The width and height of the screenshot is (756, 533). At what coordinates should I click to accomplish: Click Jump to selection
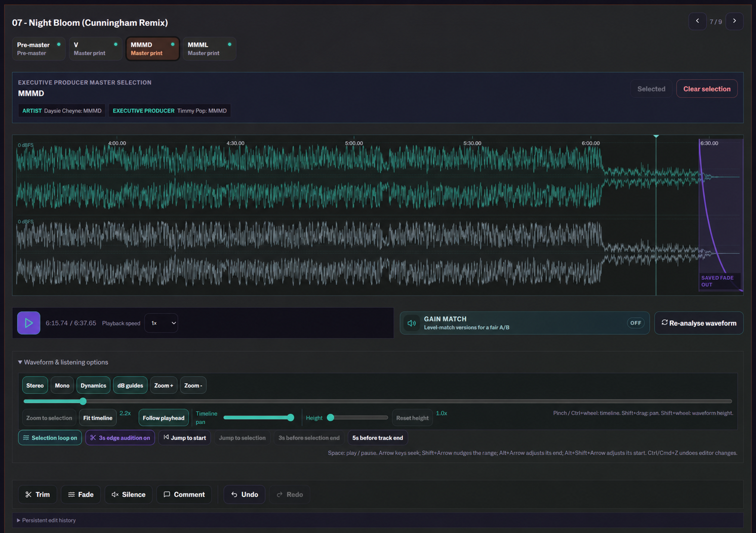pyautogui.click(x=242, y=438)
